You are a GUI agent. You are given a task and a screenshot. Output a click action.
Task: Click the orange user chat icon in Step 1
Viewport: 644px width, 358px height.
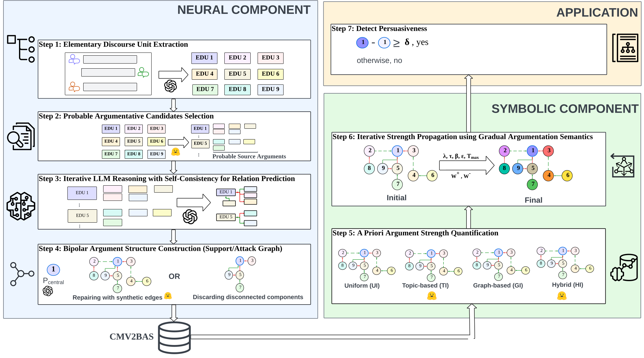74,87
